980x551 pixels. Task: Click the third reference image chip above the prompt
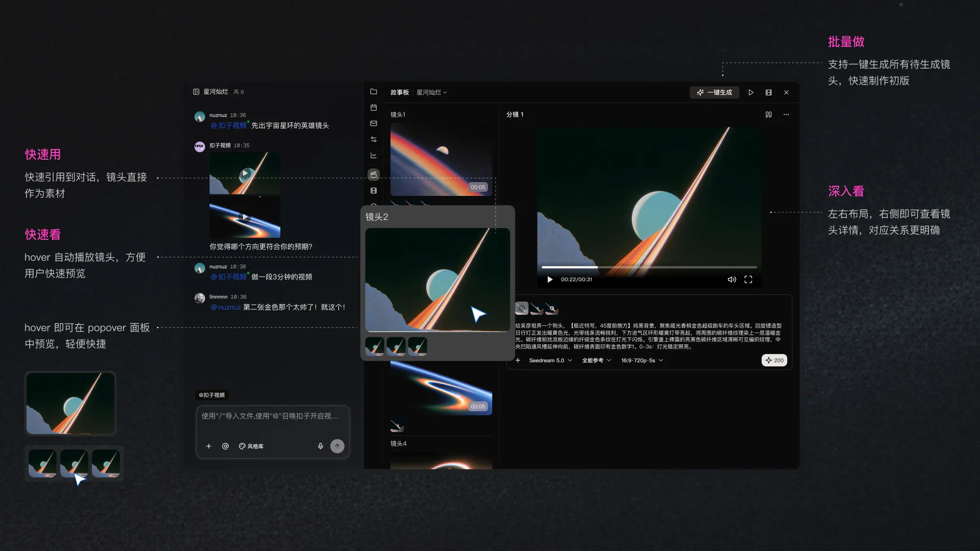[552, 308]
